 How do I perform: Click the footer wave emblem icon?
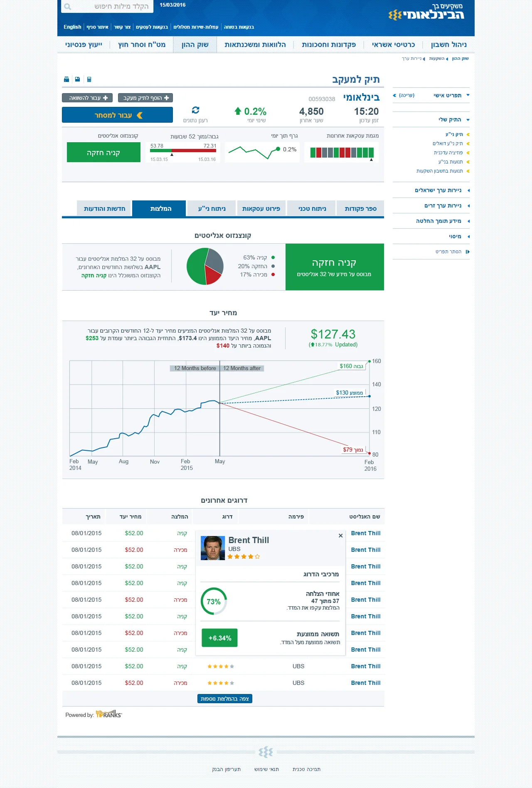point(266,752)
